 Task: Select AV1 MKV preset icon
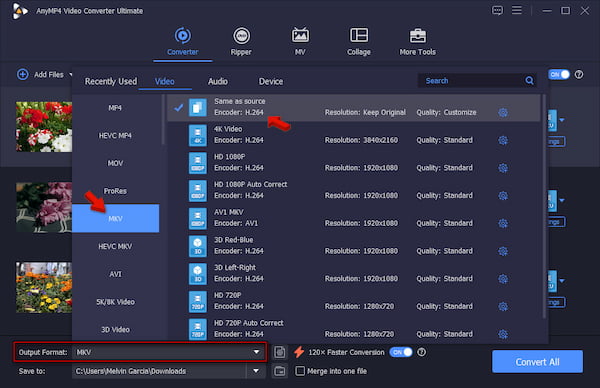point(197,218)
